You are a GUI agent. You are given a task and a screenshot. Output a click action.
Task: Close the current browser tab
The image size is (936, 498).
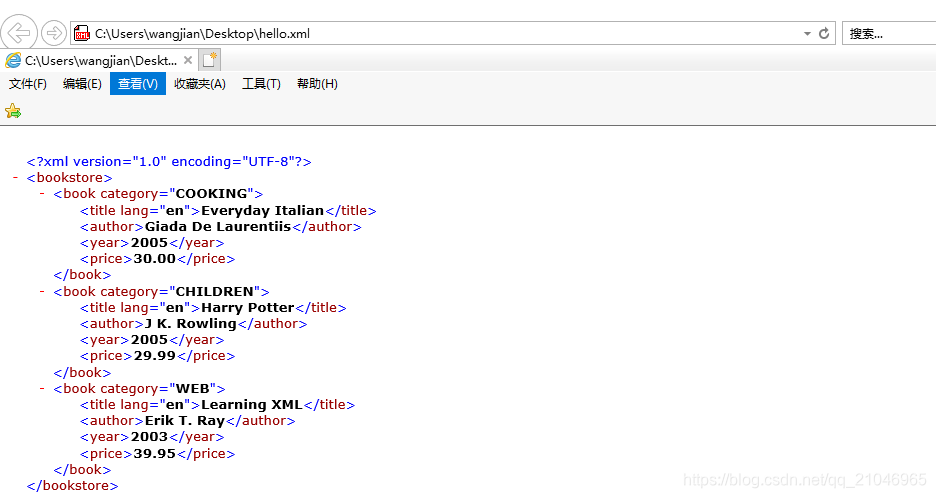point(188,60)
